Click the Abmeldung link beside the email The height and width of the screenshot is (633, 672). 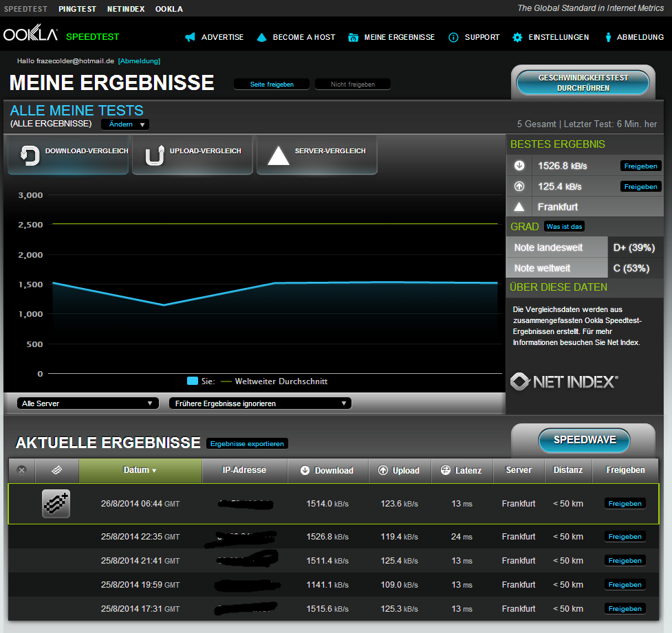pos(140,61)
